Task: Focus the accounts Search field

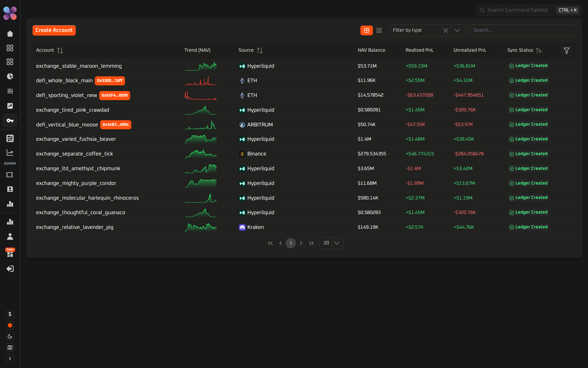Action: tap(523, 30)
